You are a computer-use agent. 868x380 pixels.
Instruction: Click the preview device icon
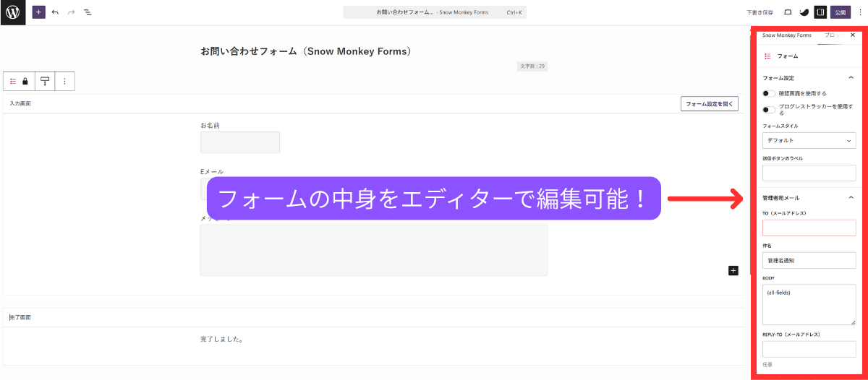(x=788, y=12)
